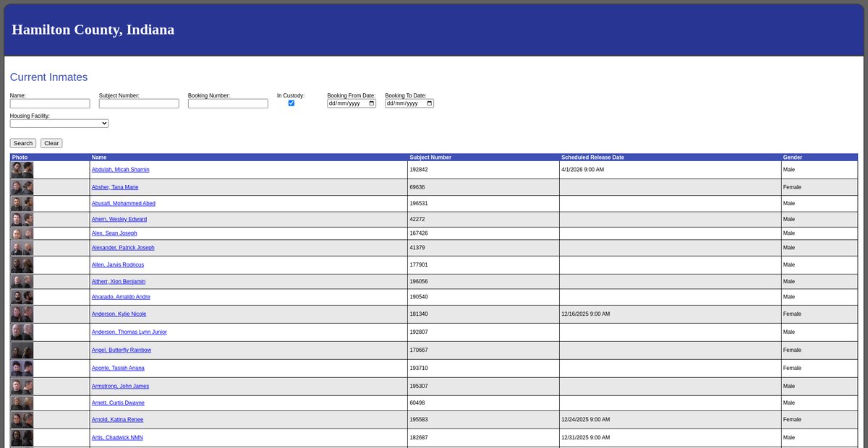
Task: Open Alex, Sean Joseph record
Action: [x=114, y=233]
